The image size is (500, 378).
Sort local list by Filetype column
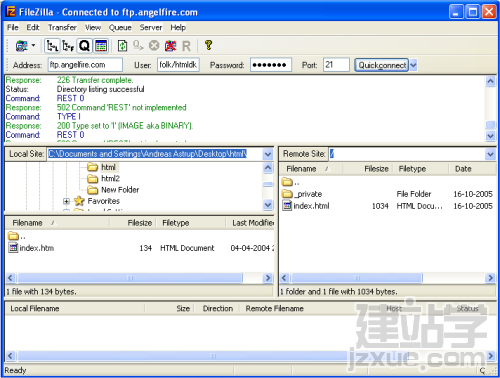pyautogui.click(x=191, y=223)
